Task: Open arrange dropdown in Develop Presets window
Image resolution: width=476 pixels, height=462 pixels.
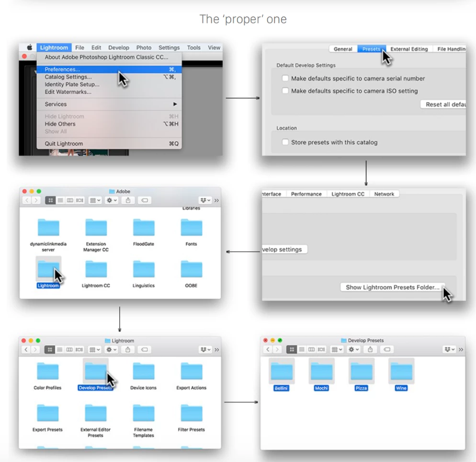Action: pos(337,349)
